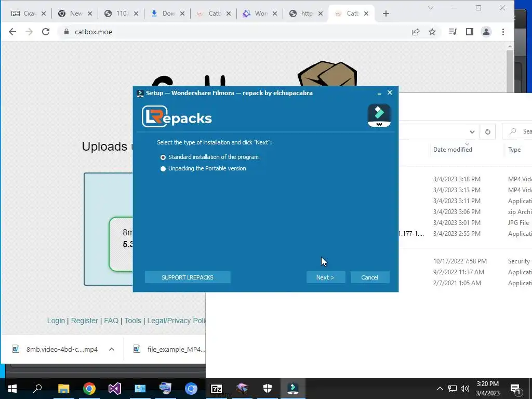
Task: Select file dated 3/4/2023 3:18 PM
Action: (457, 179)
